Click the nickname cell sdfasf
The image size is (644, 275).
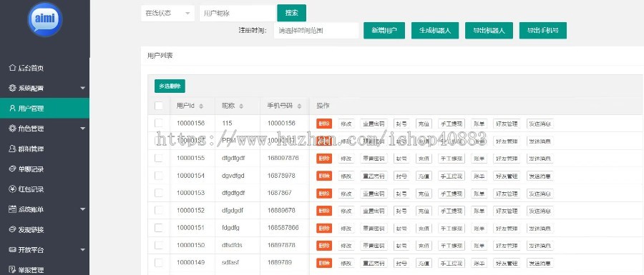click(230, 262)
